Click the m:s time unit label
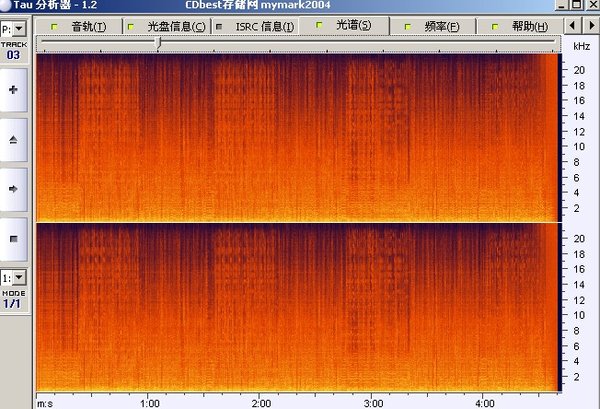The width and height of the screenshot is (600, 409). (45, 403)
